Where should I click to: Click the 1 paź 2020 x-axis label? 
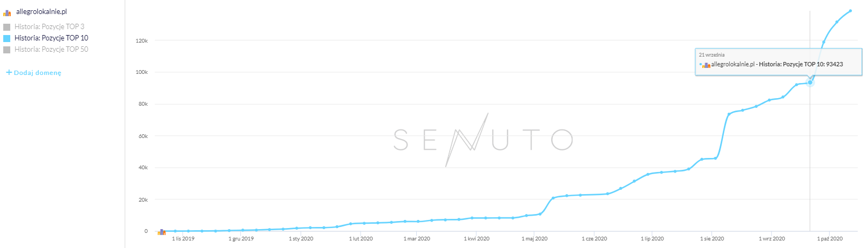coord(830,238)
